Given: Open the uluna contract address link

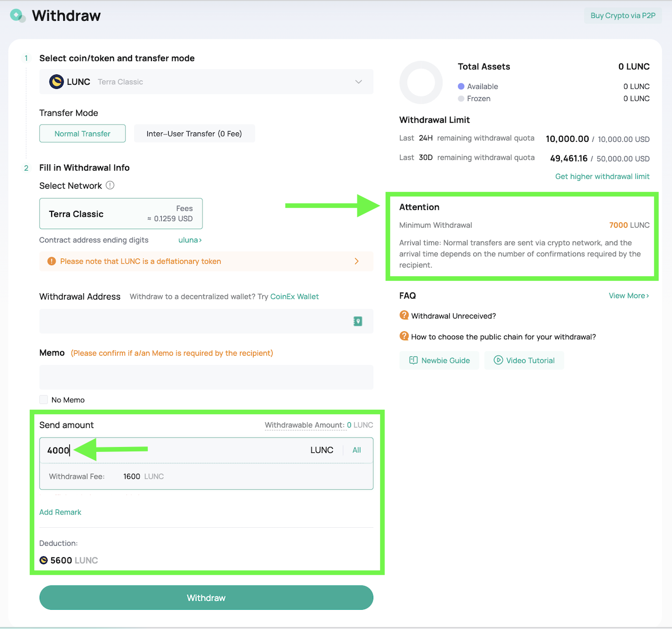Looking at the screenshot, I should (190, 240).
